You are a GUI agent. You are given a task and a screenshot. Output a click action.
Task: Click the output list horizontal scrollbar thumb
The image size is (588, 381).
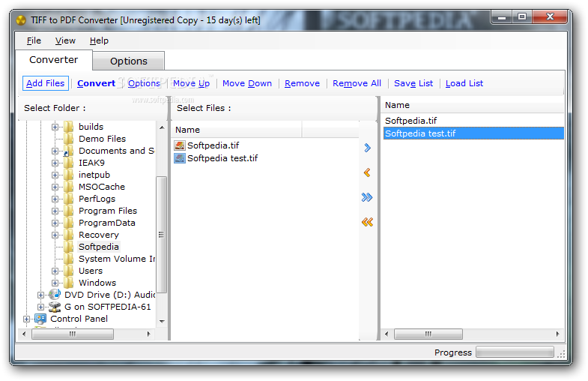(428, 334)
